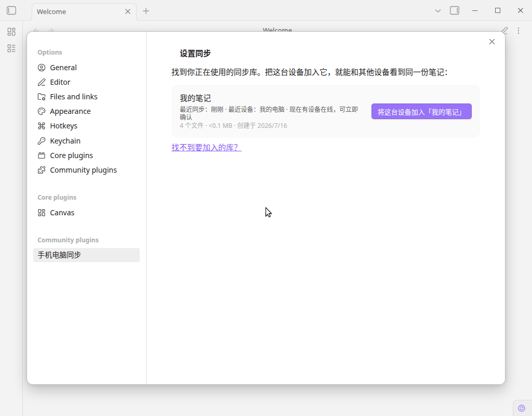Click 将这台设备加入「我的笔记」 button
This screenshot has height=416, width=532.
click(421, 111)
